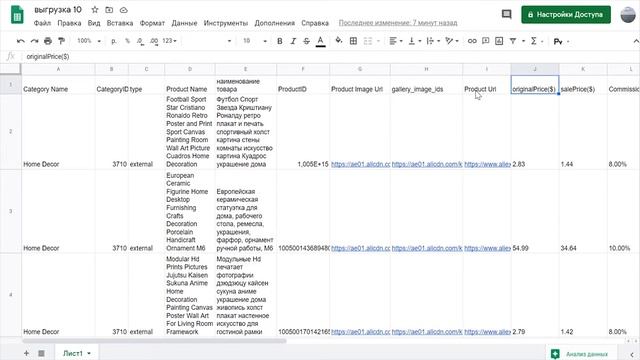Click the merge cells button
640x360 pixels.
368,41
